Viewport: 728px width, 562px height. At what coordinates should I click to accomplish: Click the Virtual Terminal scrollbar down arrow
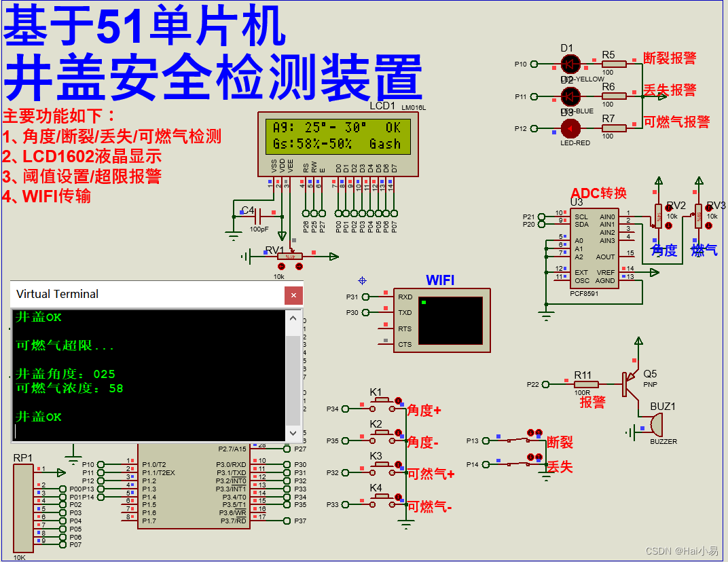pos(293,432)
